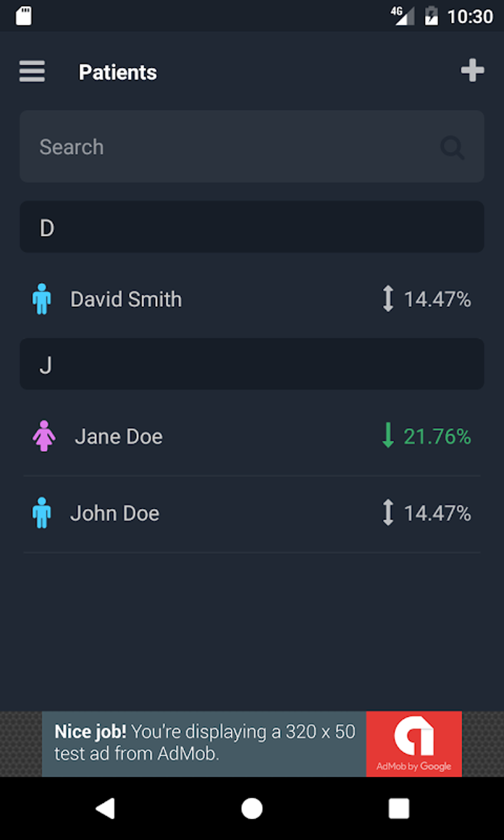
Task: Tap the green down arrow for Jane Doe
Action: coord(388,435)
